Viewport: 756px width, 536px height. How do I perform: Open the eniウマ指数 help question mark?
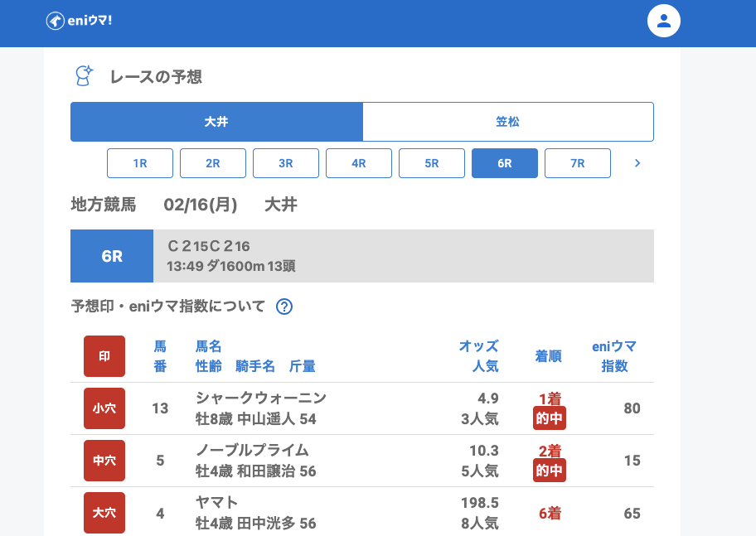(284, 307)
